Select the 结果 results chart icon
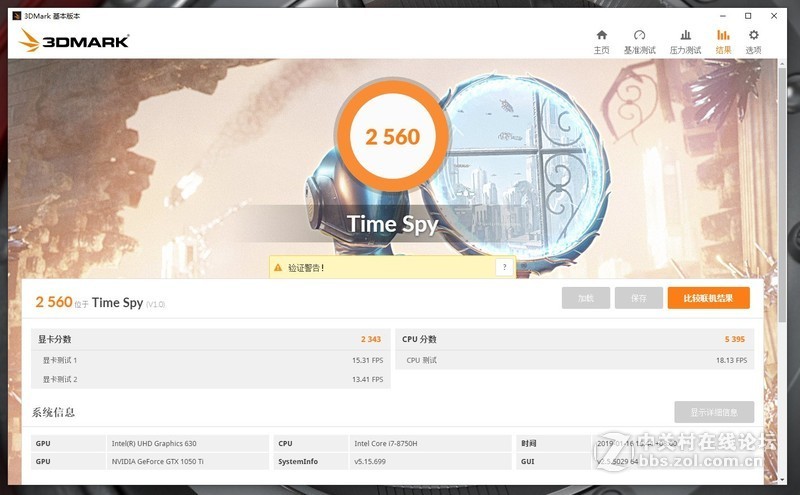The height and width of the screenshot is (495, 800). coord(723,35)
